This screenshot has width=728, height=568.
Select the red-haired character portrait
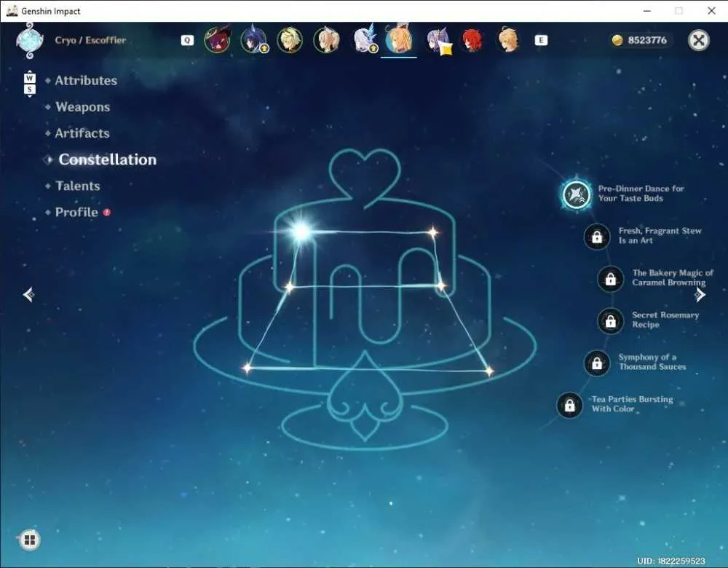point(472,40)
